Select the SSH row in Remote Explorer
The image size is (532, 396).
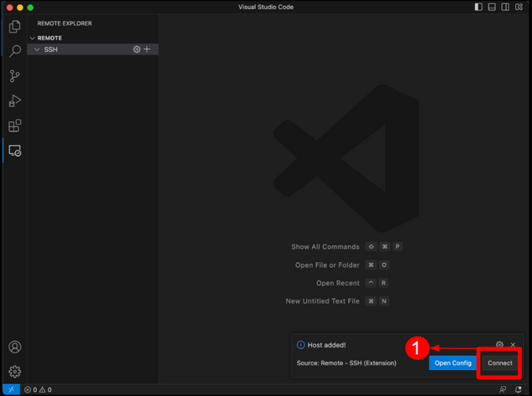93,49
